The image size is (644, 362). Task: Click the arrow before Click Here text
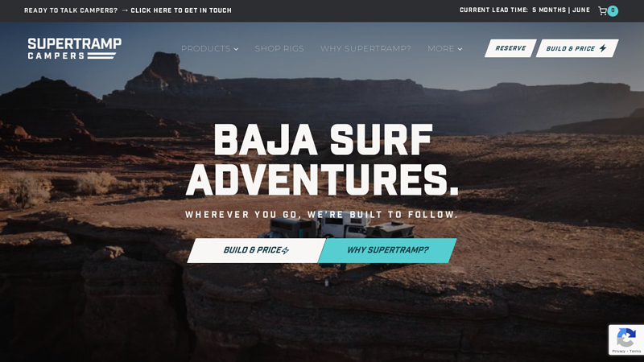(125, 10)
